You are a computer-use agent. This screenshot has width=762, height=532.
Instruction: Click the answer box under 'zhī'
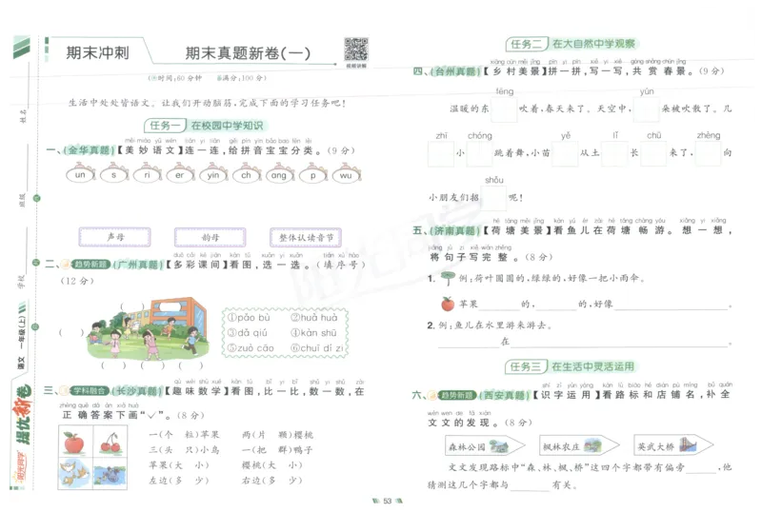point(441,154)
